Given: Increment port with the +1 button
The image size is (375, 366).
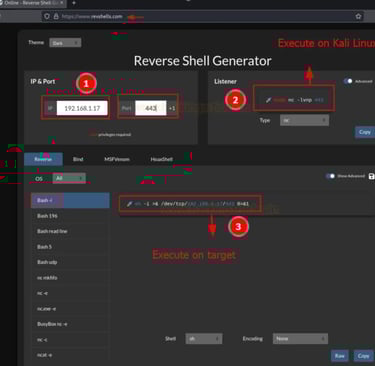Looking at the screenshot, I should [172, 108].
